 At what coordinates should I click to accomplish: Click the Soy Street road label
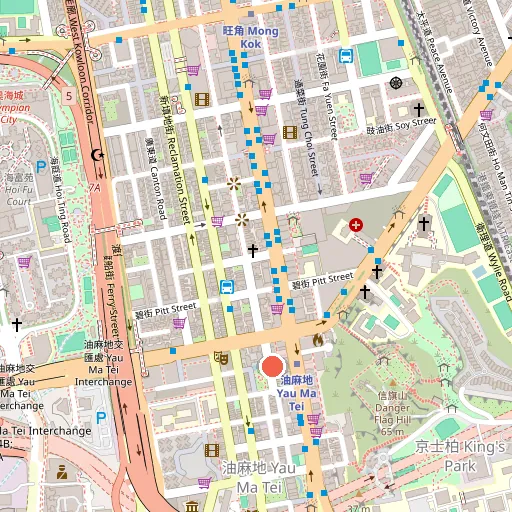[x=401, y=126]
